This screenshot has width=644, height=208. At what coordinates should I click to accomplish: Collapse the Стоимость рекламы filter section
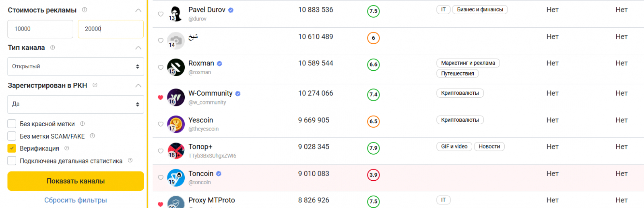point(138,10)
